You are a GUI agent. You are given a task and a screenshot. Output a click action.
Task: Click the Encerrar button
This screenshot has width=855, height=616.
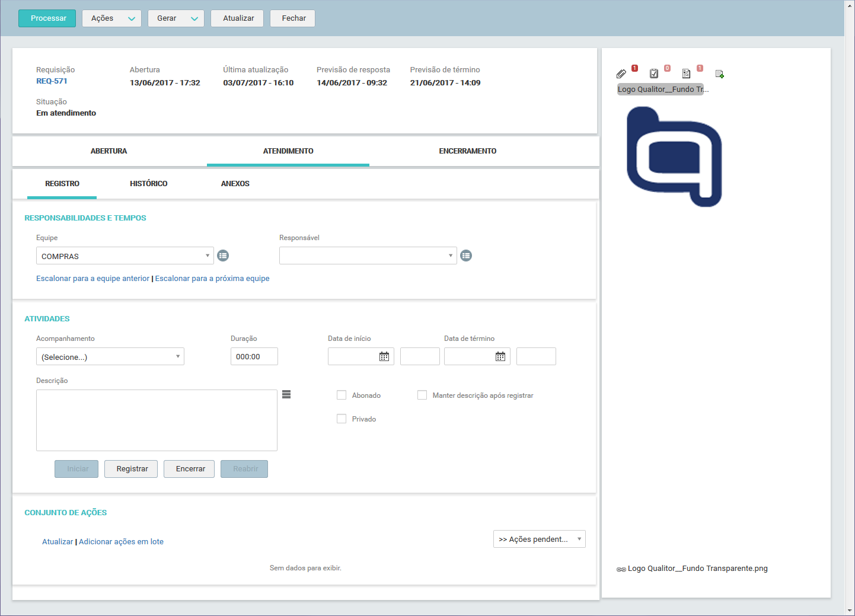pyautogui.click(x=189, y=469)
